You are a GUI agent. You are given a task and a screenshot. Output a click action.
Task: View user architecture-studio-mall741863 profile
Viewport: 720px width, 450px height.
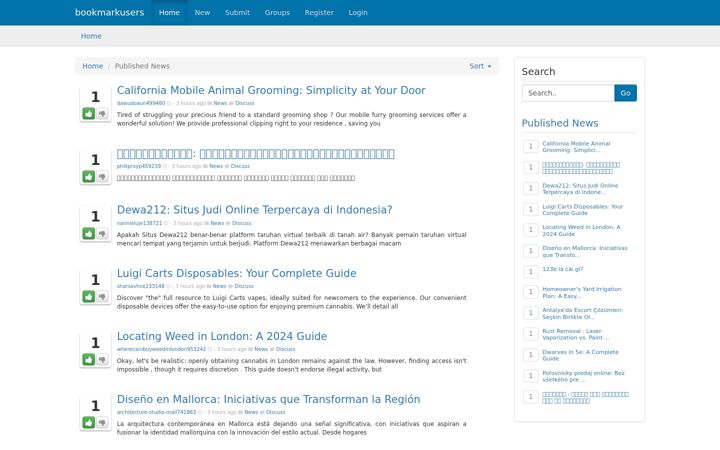(156, 412)
